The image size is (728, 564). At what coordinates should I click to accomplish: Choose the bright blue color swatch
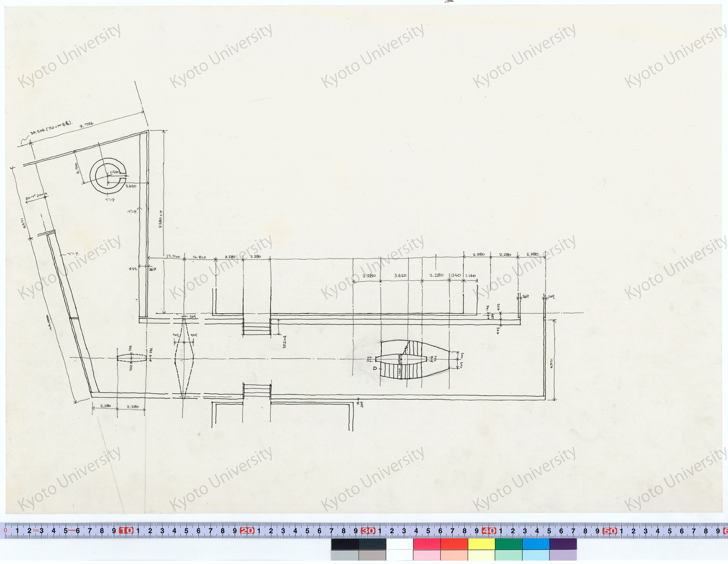coord(536,544)
